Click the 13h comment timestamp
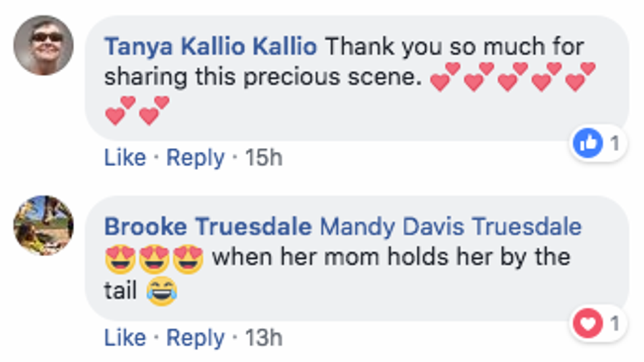644x362 pixels. [264, 338]
